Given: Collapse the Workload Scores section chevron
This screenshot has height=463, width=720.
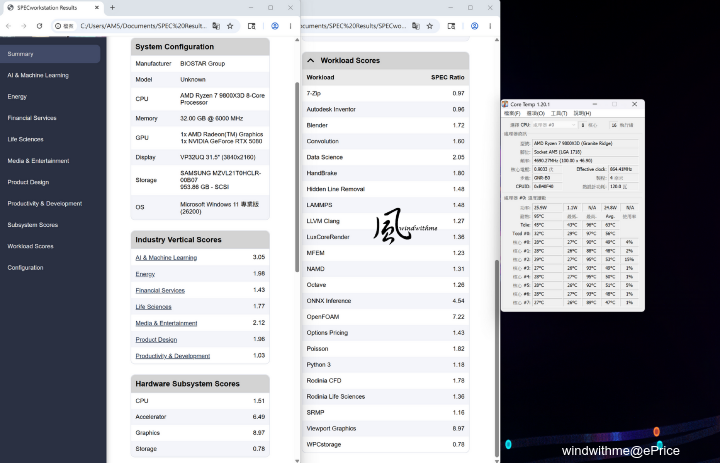Looking at the screenshot, I should click(311, 60).
